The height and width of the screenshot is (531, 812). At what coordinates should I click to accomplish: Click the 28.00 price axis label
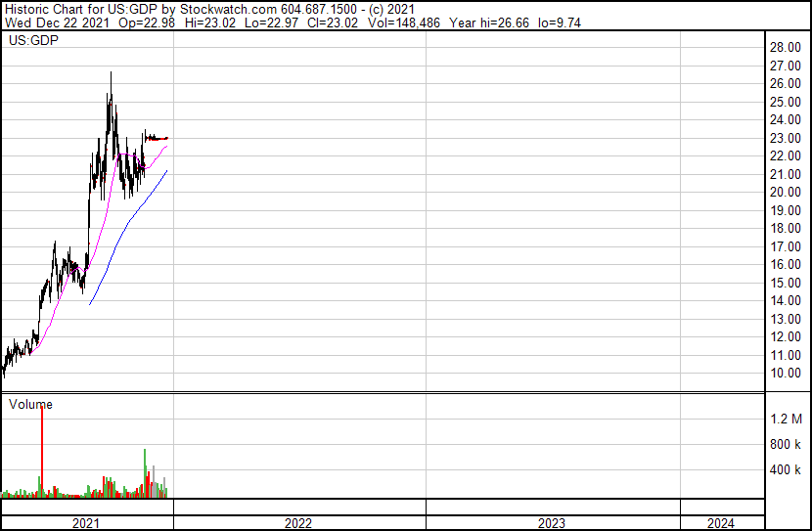tap(786, 47)
